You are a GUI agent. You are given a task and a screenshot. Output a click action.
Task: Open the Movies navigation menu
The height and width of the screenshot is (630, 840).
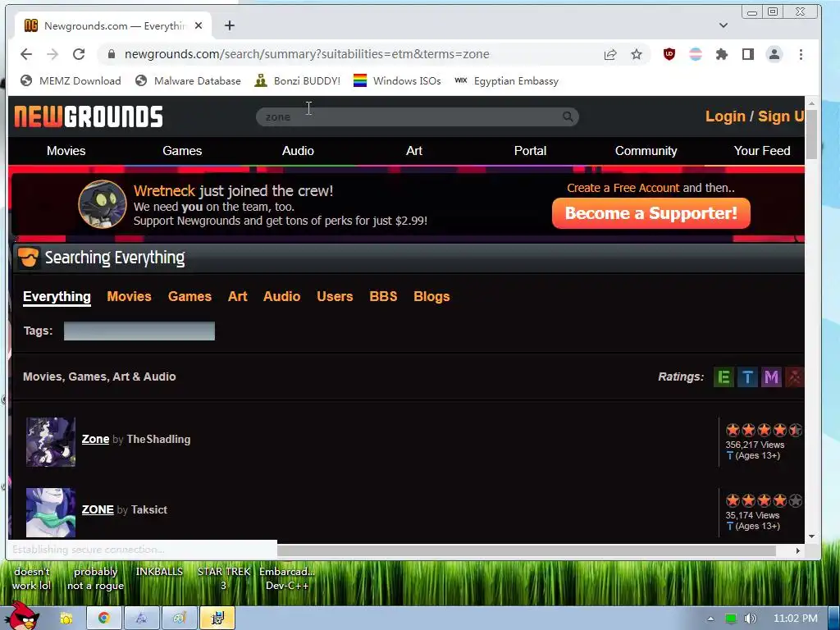(x=66, y=151)
